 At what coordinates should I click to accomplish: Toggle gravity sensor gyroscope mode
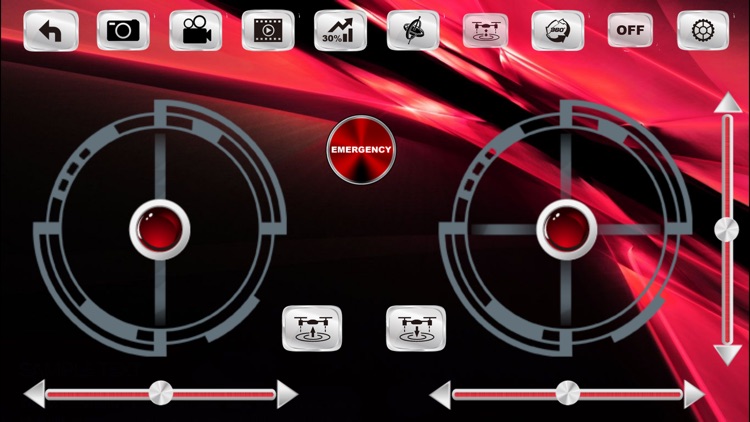413,31
